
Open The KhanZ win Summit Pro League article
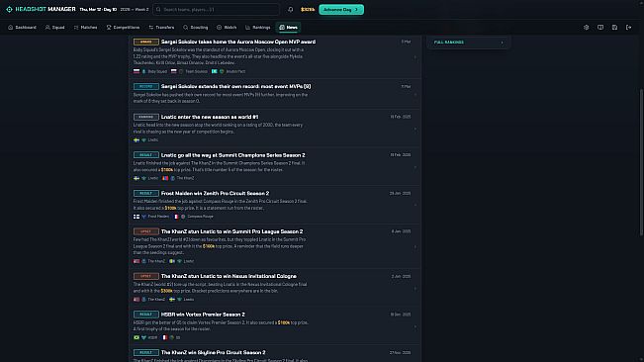[232, 231]
